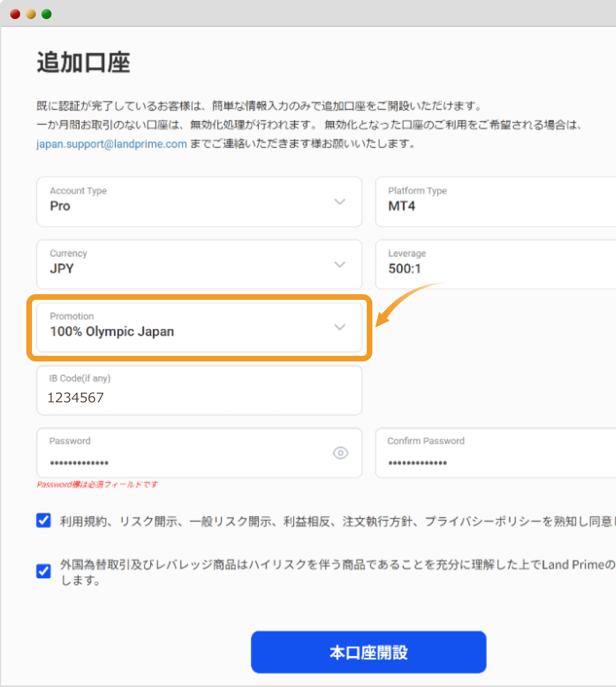This screenshot has height=687, width=616.
Task: Click the green maximize window button
Action: [46, 14]
